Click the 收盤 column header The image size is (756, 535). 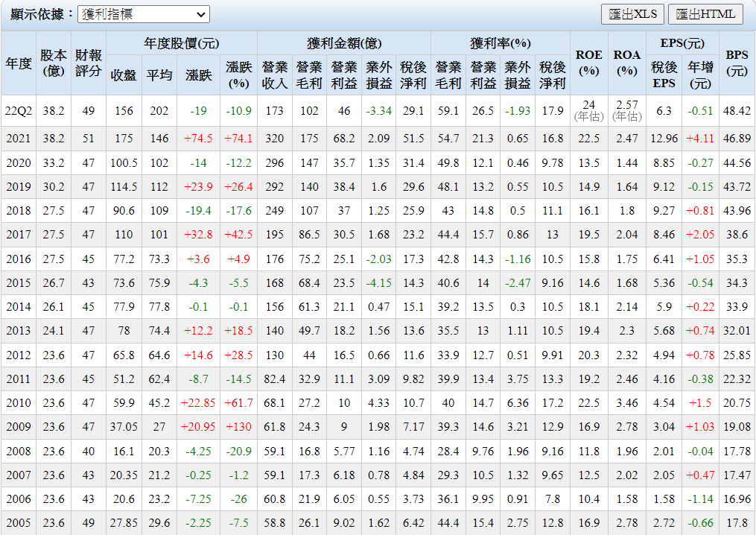tap(124, 75)
